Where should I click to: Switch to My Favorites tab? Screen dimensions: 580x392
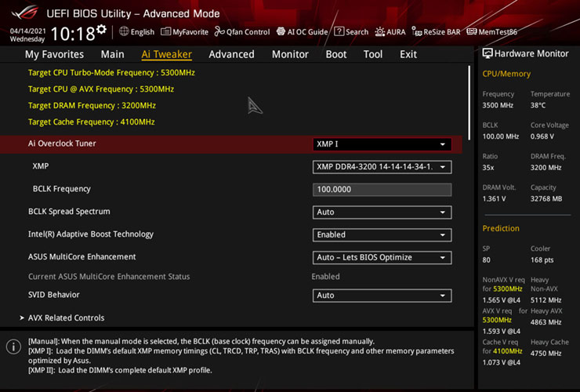coord(54,54)
